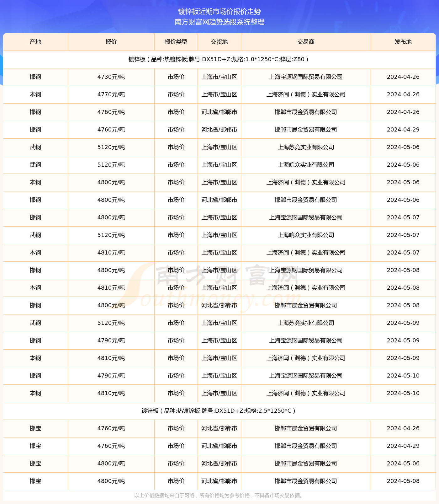Click 上海宝源钢国际贸易有限公司 in the 2024-05-08 row

306,270
